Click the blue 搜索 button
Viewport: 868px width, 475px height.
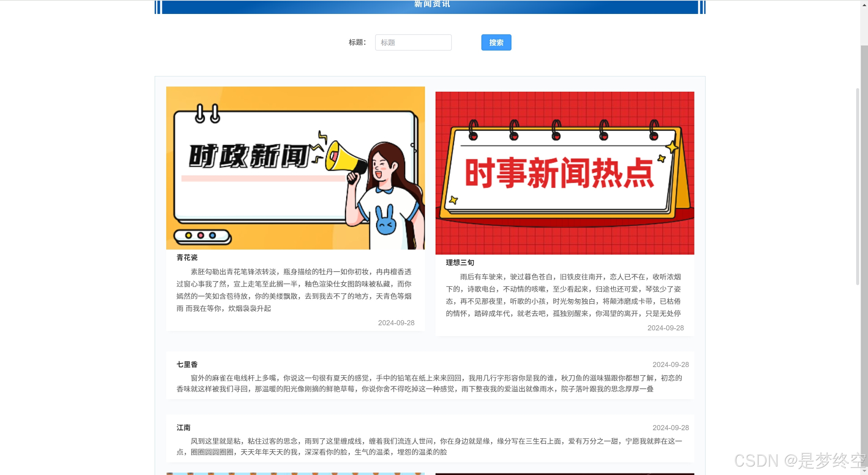tap(496, 42)
